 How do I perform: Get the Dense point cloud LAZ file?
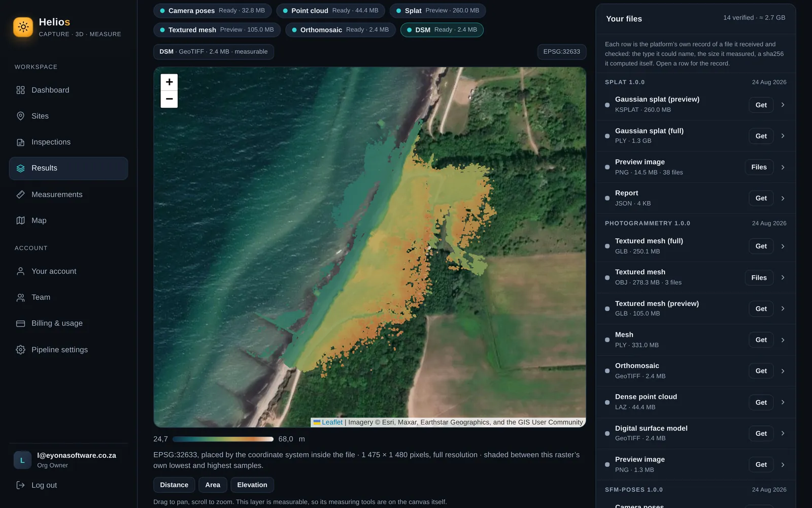(761, 402)
